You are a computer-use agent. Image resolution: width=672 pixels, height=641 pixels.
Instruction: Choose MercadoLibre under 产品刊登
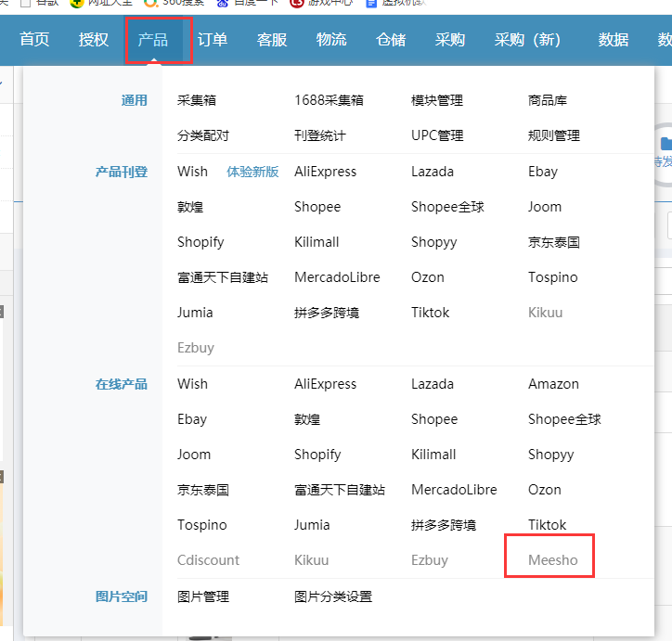point(337,277)
